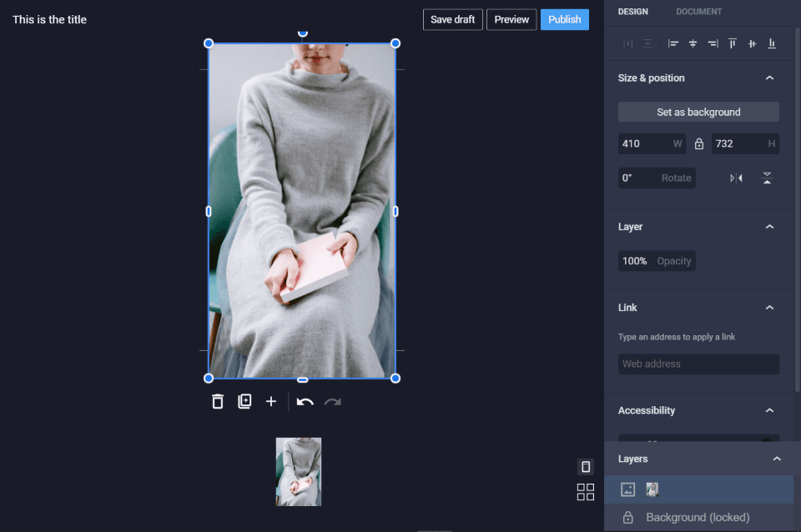This screenshot has width=801, height=532.
Task: Open the grid view of pages
Action: tap(586, 492)
